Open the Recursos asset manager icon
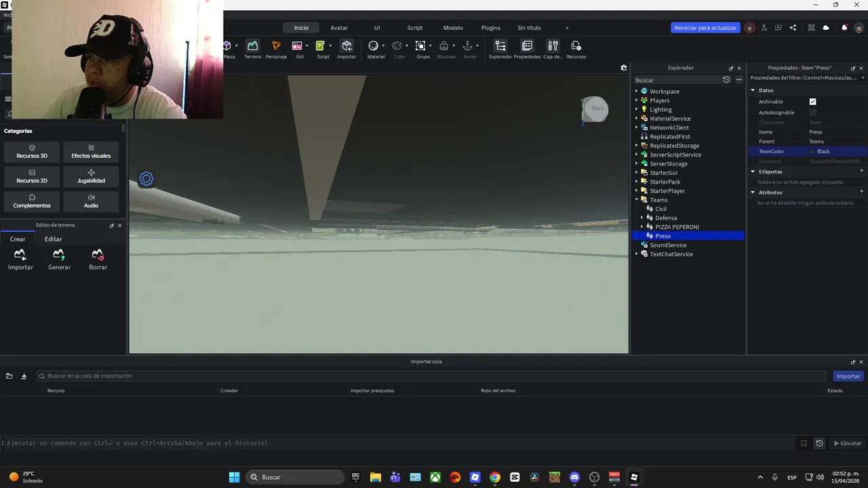 [576, 46]
